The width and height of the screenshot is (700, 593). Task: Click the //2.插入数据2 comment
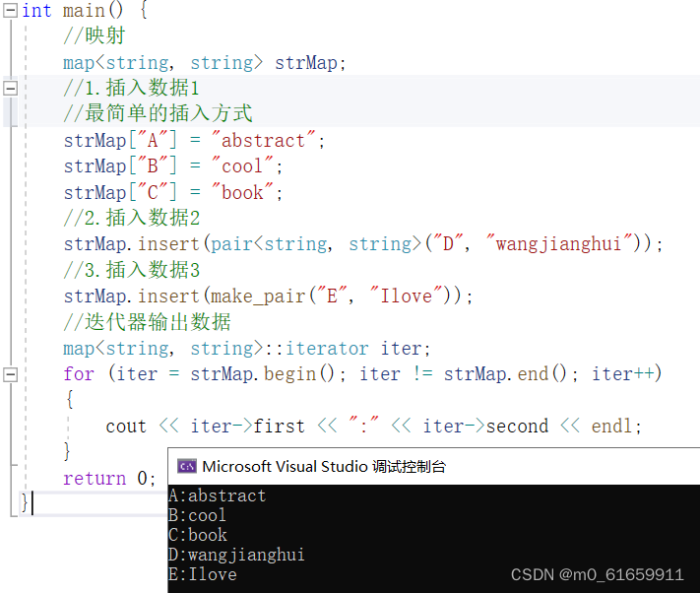131,218
